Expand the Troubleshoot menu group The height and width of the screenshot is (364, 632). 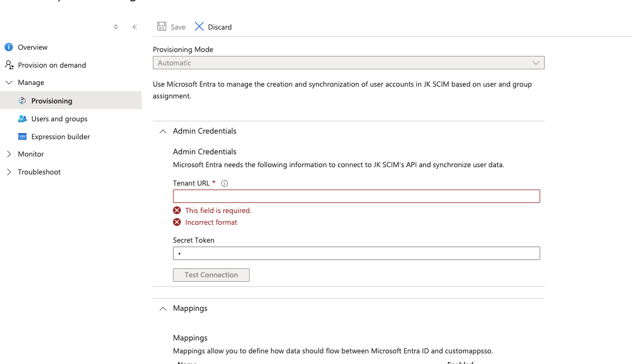point(9,172)
